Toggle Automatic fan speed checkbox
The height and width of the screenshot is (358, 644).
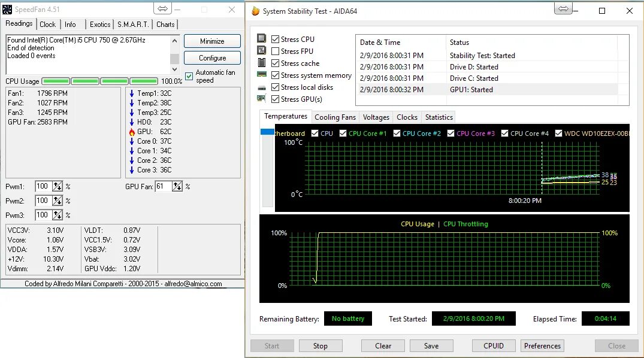(189, 77)
